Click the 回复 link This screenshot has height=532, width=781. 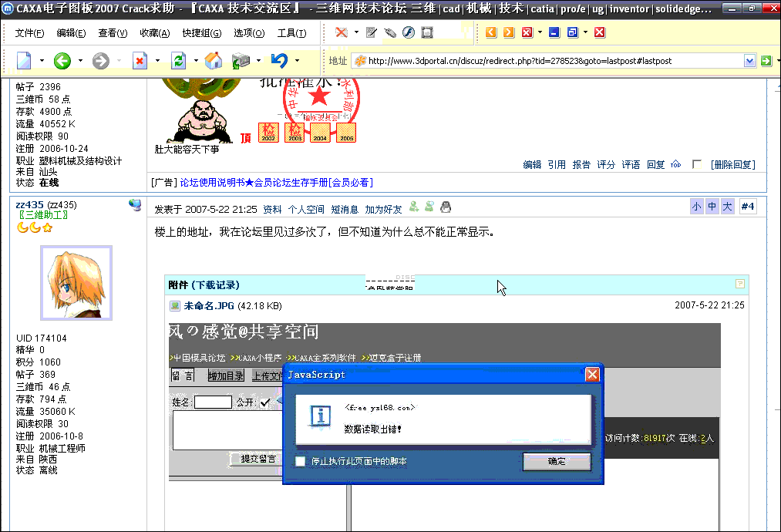(x=655, y=164)
